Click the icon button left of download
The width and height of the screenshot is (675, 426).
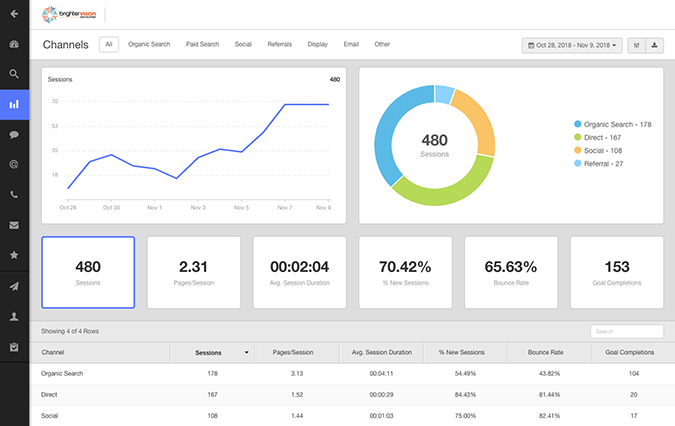(637, 45)
